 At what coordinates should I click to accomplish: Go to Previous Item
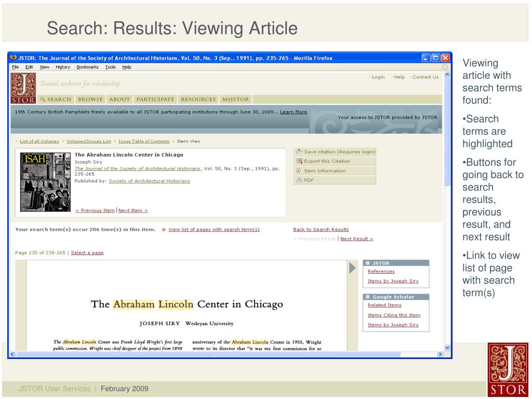click(x=95, y=210)
